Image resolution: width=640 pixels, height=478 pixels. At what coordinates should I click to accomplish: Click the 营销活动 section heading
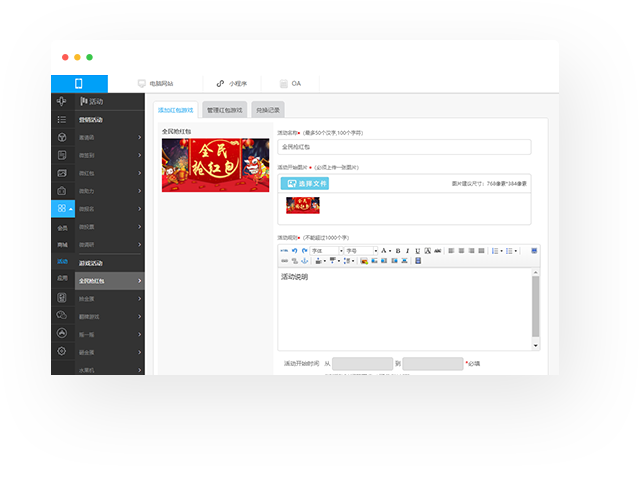pos(91,120)
